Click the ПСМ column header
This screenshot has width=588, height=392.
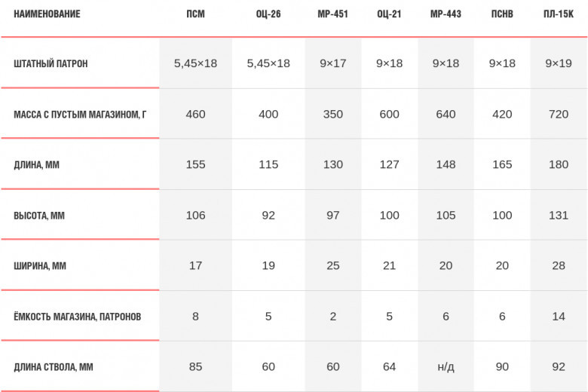195,14
